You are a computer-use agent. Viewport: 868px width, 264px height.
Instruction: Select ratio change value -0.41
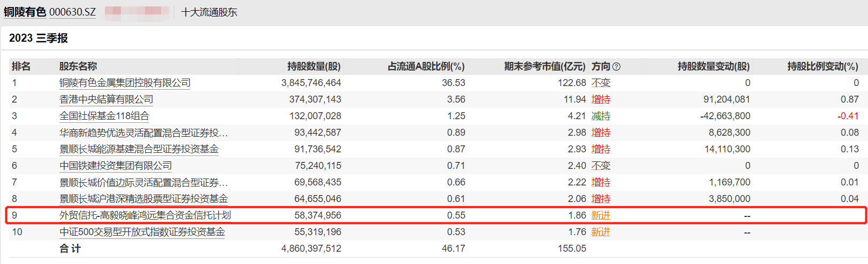coord(848,116)
